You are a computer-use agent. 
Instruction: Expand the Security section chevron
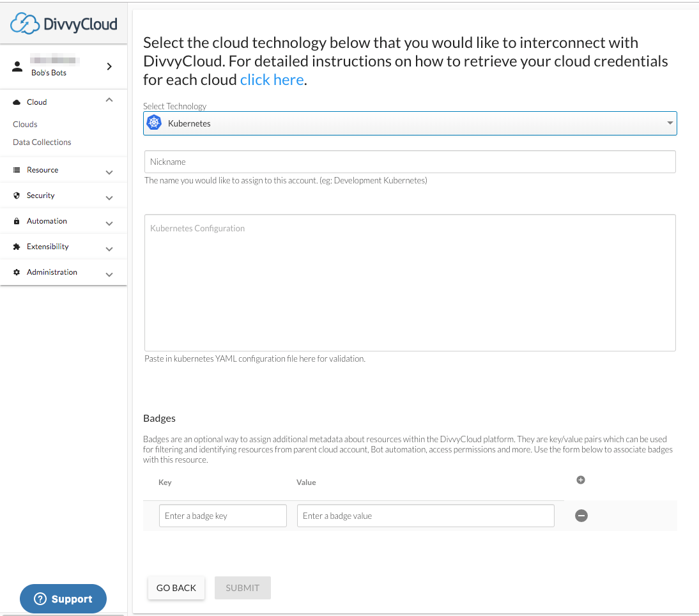click(x=109, y=197)
